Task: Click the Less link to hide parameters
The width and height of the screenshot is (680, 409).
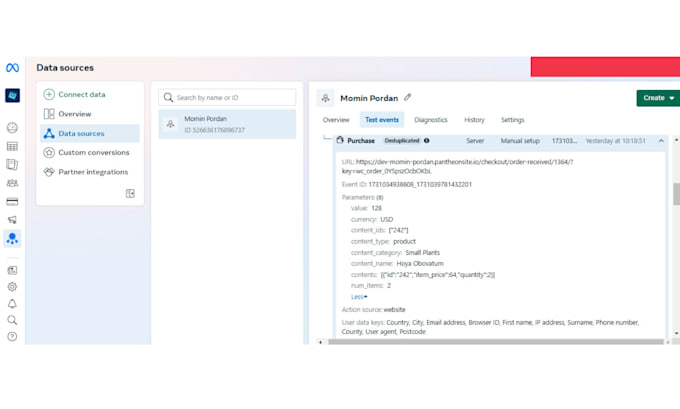Action: [359, 297]
